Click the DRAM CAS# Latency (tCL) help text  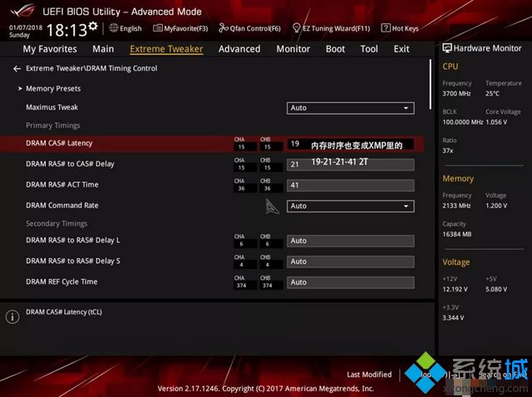click(64, 312)
